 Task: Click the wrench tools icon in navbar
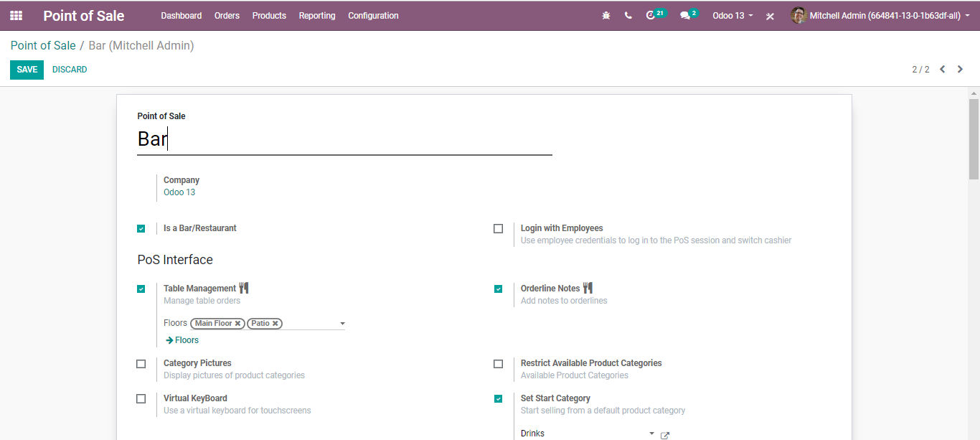pos(770,16)
